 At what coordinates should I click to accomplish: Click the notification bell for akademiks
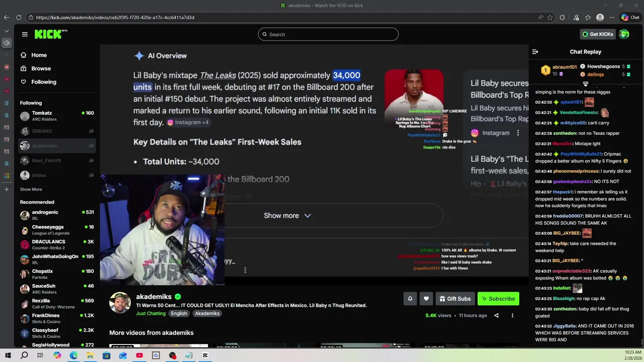(x=410, y=299)
